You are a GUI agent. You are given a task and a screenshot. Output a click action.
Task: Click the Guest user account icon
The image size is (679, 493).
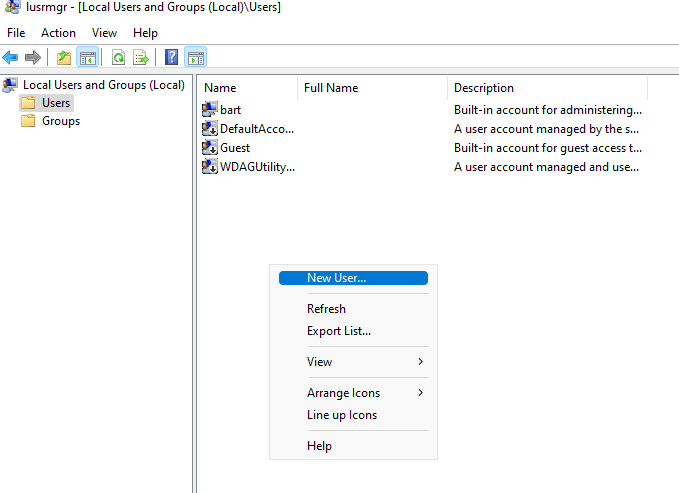tap(210, 148)
